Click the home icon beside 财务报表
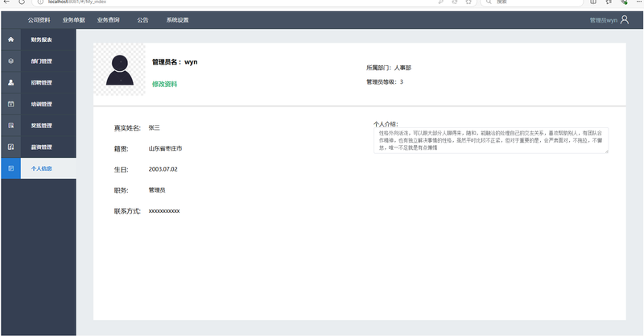Image resolution: width=644 pixels, height=336 pixels. click(x=10, y=39)
